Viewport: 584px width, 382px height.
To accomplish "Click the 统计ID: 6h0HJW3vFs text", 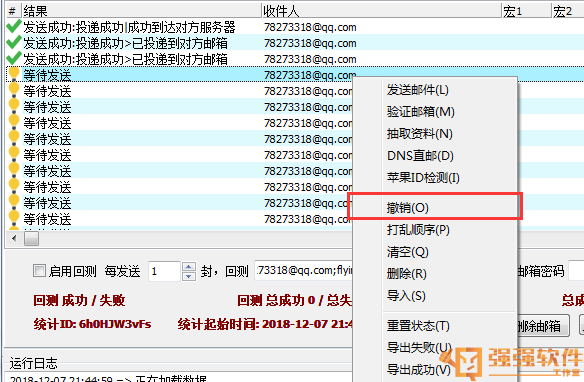I will click(92, 324).
